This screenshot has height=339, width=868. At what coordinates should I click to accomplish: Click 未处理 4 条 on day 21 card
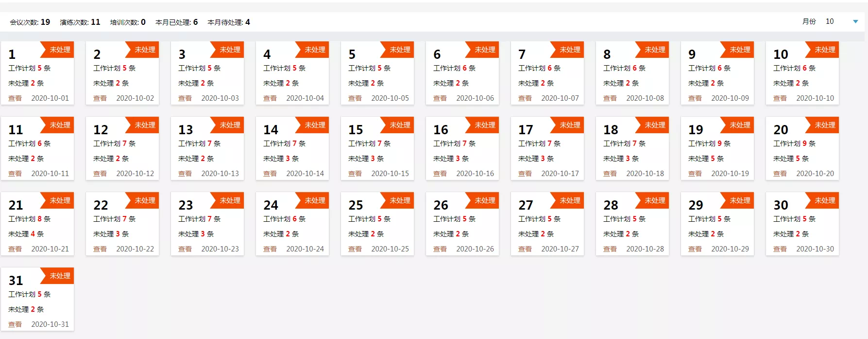26,234
